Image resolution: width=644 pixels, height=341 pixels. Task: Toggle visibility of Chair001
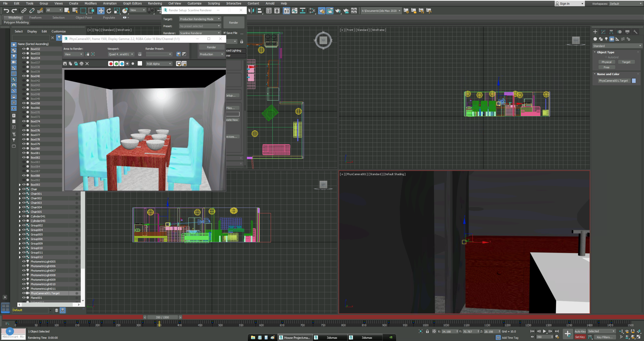tap(24, 194)
